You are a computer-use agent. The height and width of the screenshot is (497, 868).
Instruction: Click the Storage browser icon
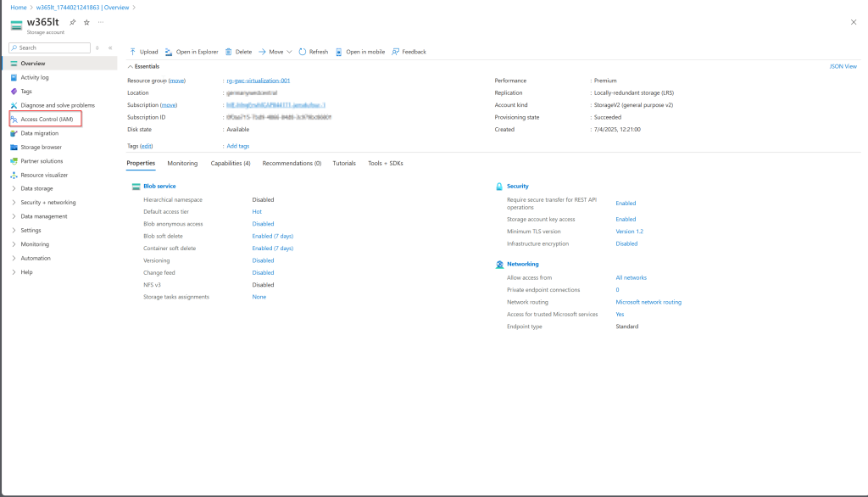click(14, 148)
